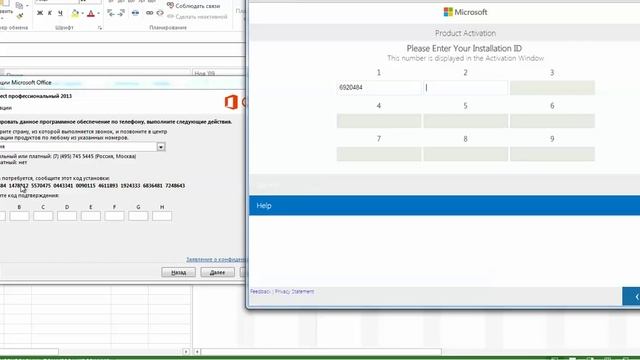Apply underline (Ч) in Project ribbon

[x=60, y=13]
